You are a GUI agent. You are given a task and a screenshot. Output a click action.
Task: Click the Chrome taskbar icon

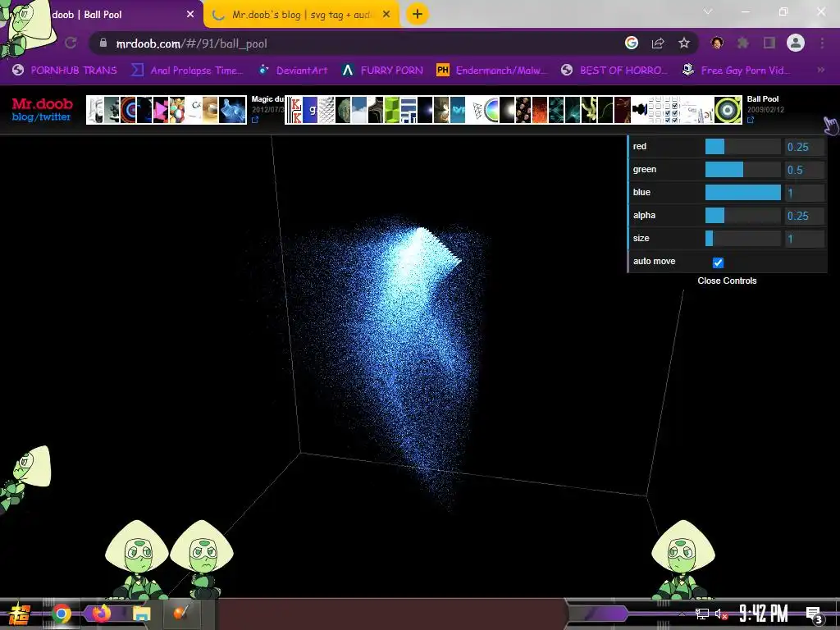[62, 614]
